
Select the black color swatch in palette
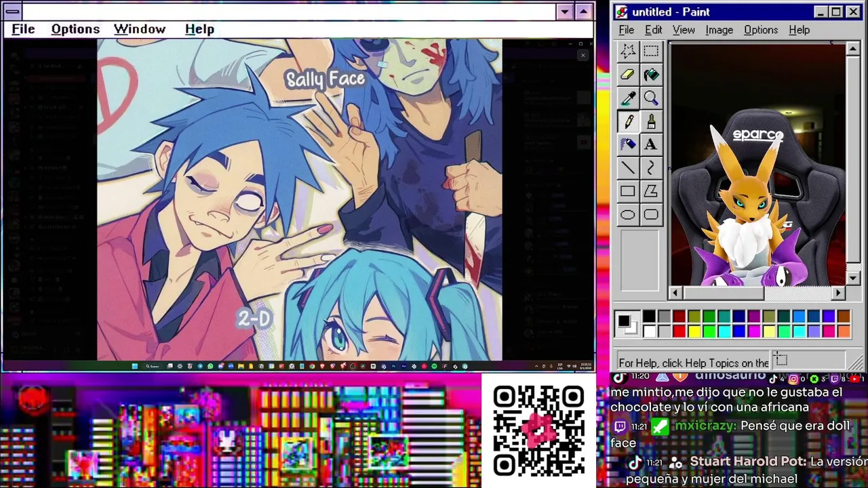pyautogui.click(x=649, y=317)
